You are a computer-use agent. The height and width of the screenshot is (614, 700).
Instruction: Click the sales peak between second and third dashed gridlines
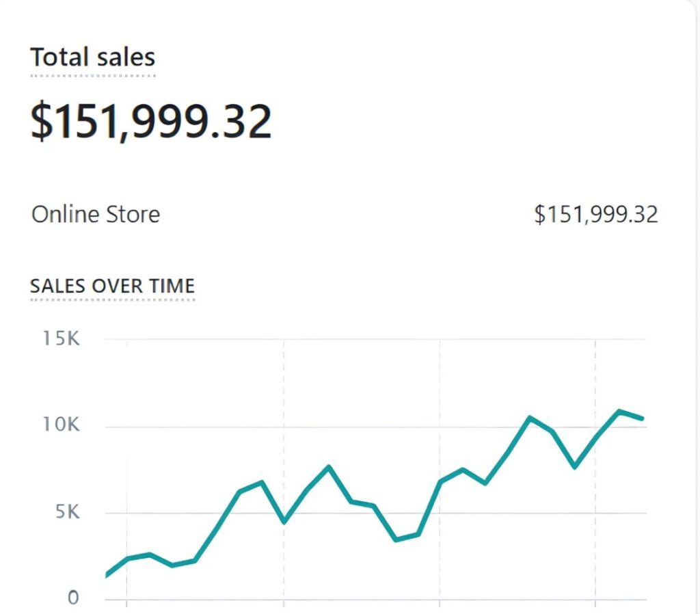(x=530, y=417)
